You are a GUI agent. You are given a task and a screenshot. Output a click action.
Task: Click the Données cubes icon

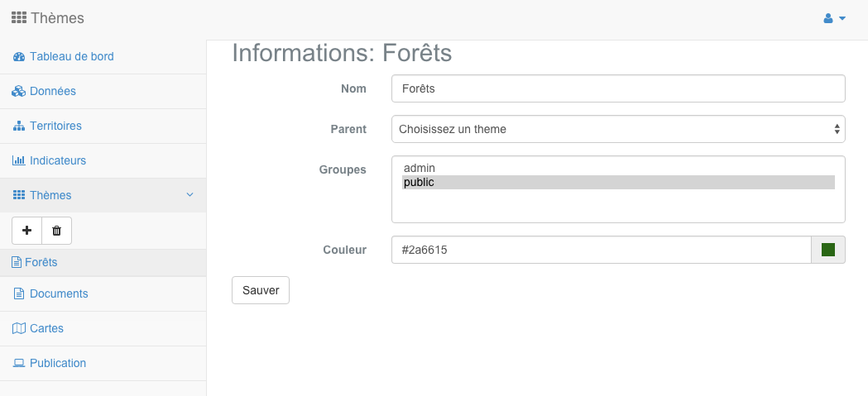coord(19,91)
